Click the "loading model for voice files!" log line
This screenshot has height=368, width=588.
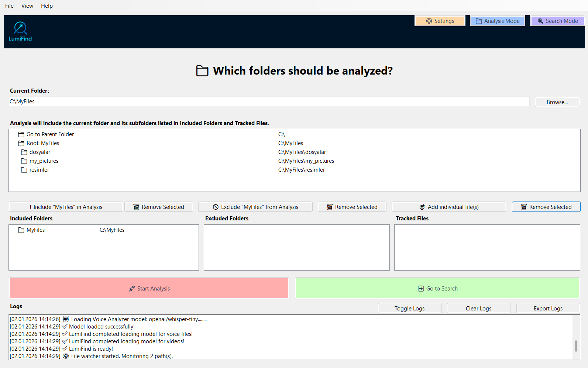101,334
